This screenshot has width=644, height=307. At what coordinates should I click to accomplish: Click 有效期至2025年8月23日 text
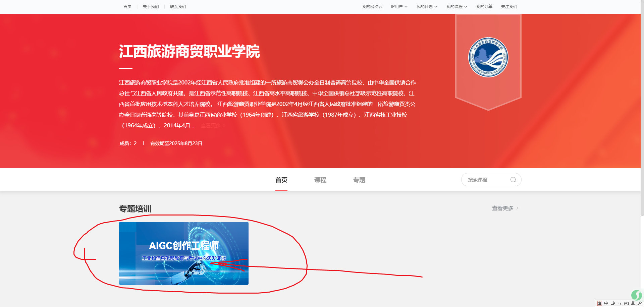(176, 143)
